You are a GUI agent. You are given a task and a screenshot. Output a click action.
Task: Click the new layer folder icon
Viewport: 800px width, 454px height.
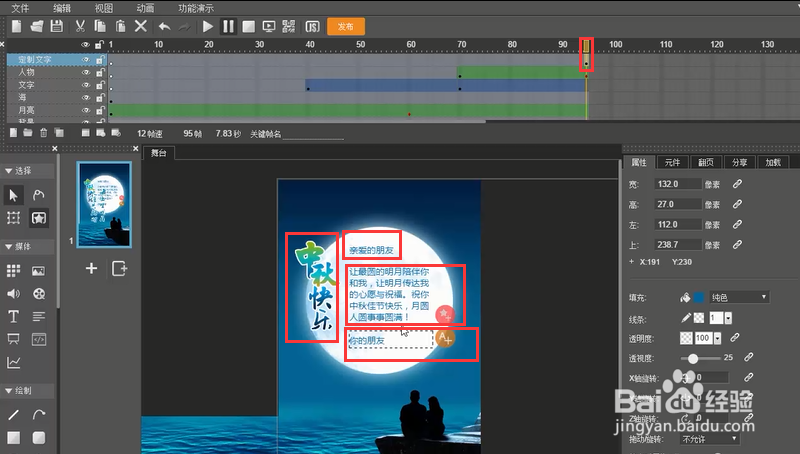coord(28,133)
